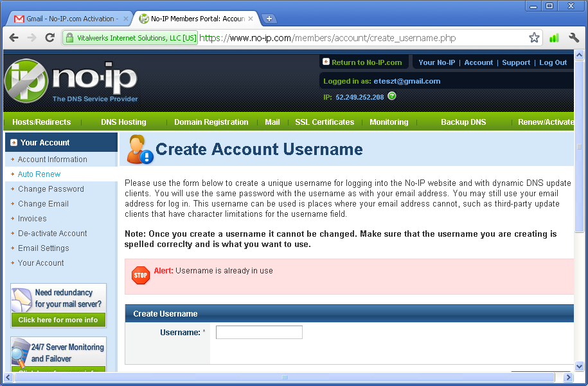The image size is (588, 386).
Task: Open the Account link in top bar
Action: pos(479,62)
